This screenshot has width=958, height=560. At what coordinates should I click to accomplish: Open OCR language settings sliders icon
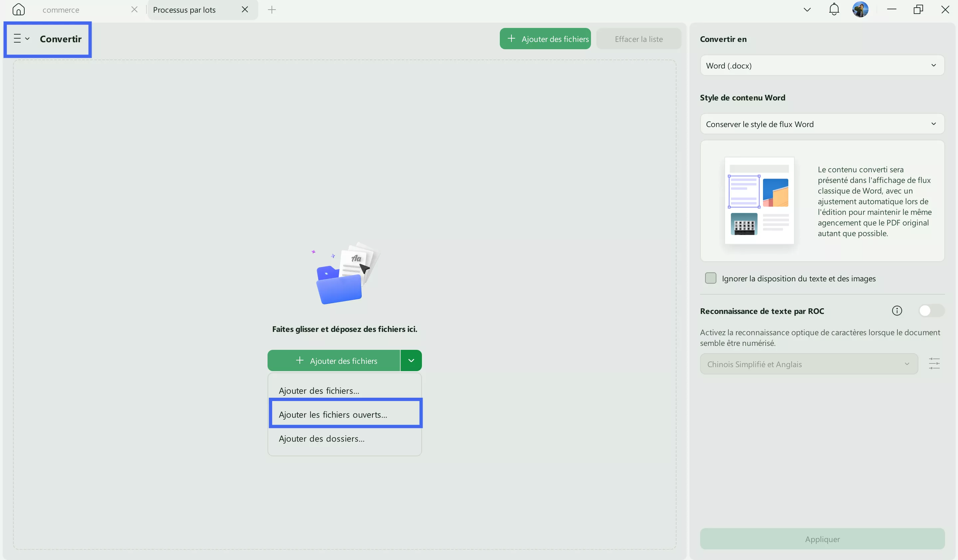[934, 363]
